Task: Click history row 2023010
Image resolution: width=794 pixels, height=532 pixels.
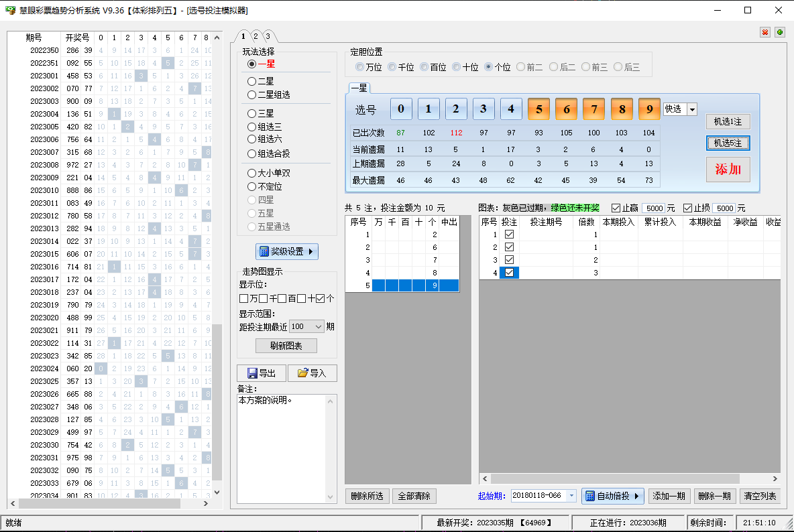Action: (110, 191)
